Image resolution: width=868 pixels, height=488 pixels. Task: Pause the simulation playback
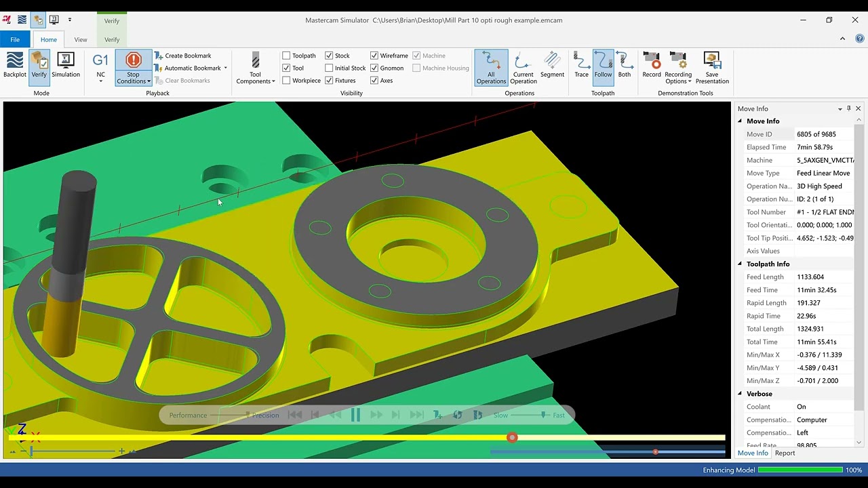coord(355,415)
